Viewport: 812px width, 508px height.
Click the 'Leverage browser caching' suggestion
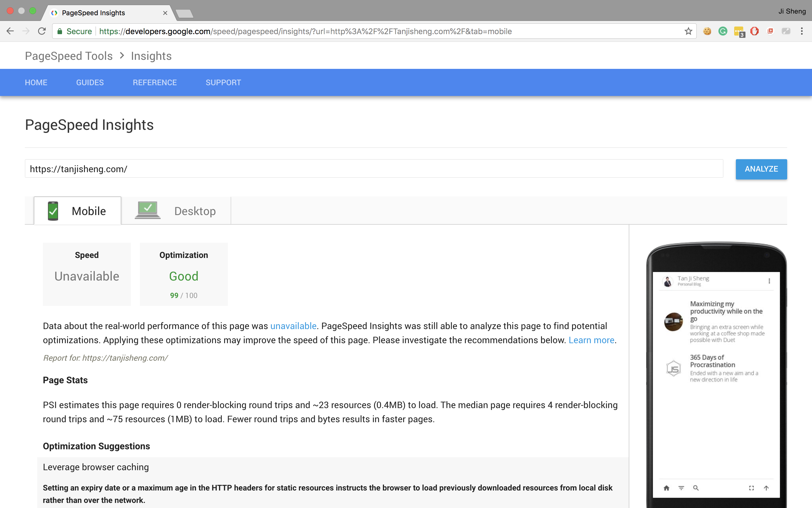(96, 467)
